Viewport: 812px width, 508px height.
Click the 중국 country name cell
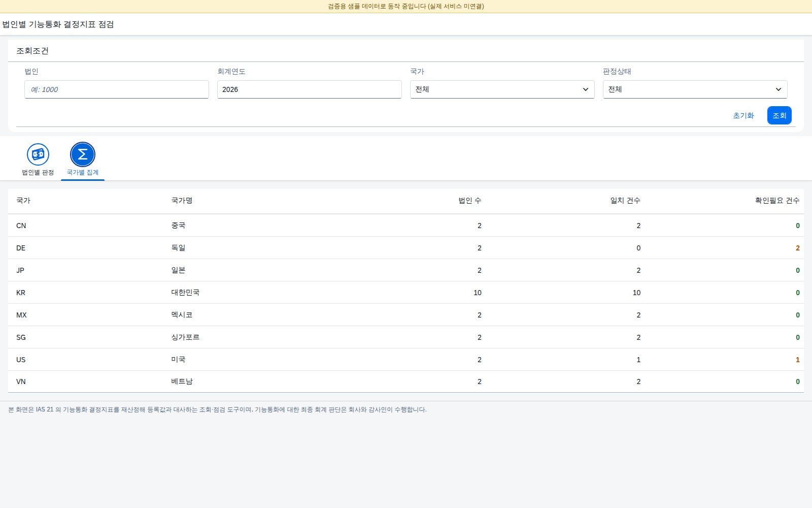click(x=178, y=226)
